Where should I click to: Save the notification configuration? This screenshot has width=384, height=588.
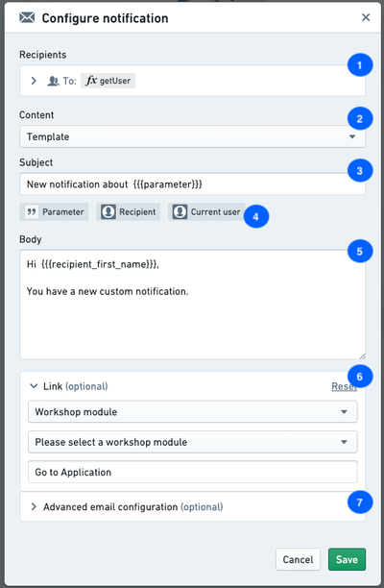tap(347, 559)
